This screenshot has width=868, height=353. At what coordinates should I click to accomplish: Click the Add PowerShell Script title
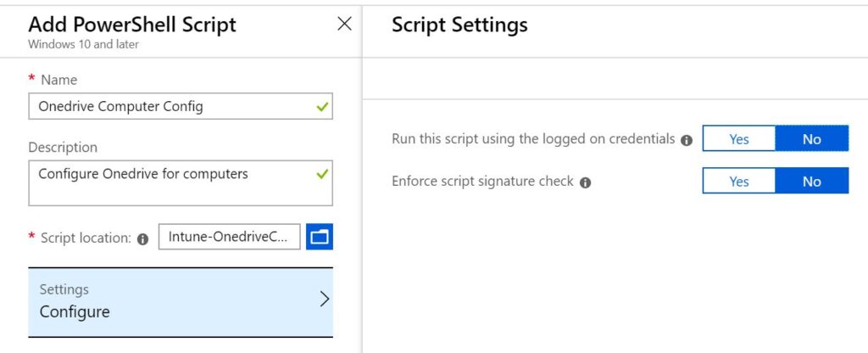(x=132, y=25)
